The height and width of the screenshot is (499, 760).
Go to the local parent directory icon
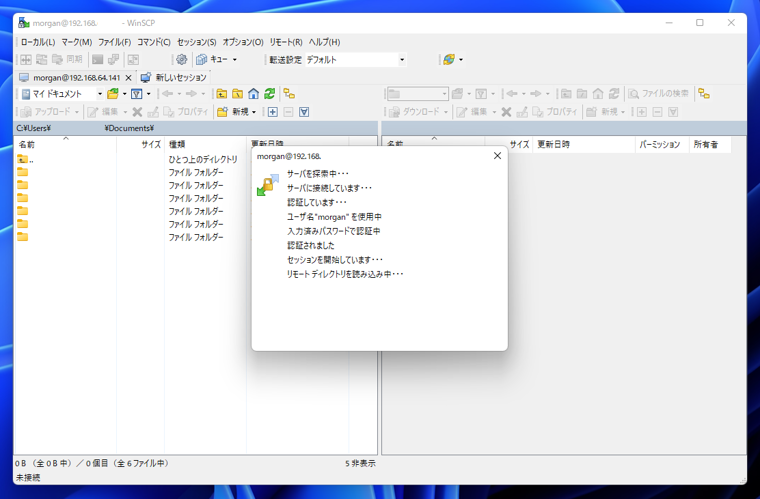click(222, 94)
